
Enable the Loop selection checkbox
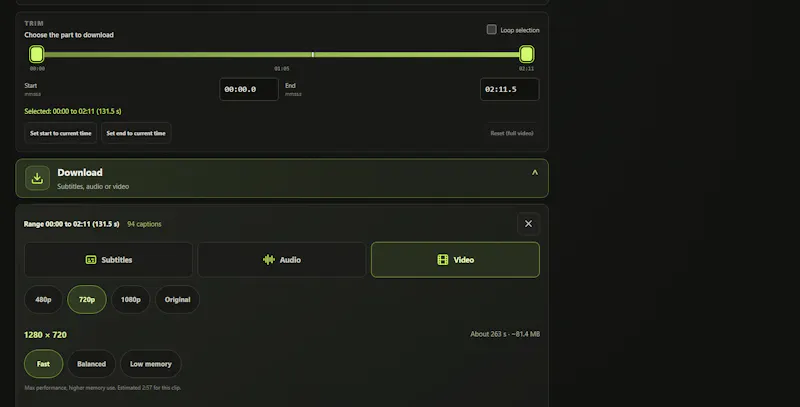pos(491,30)
